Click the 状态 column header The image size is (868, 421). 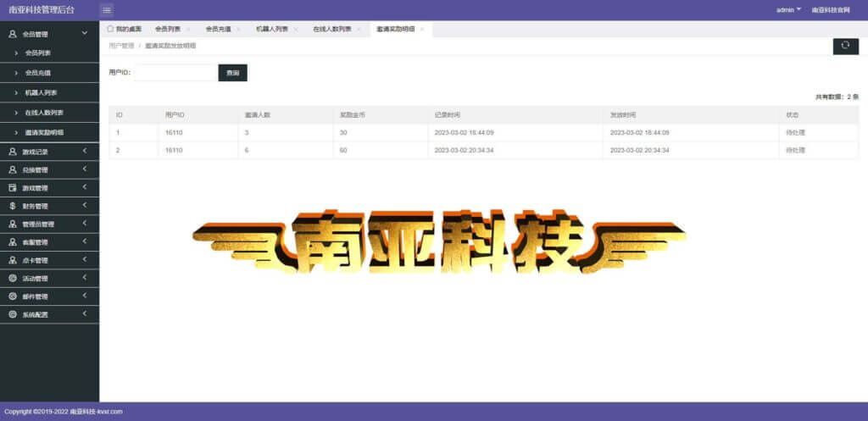(x=793, y=115)
